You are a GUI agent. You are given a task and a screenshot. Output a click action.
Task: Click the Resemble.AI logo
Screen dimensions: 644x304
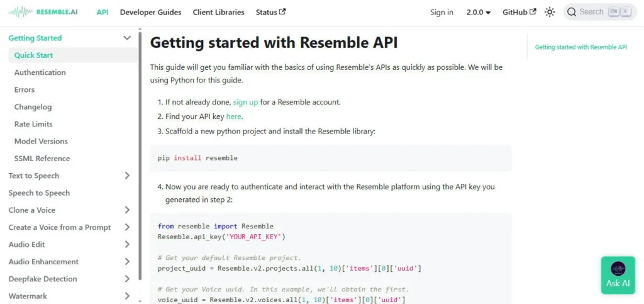tap(43, 12)
